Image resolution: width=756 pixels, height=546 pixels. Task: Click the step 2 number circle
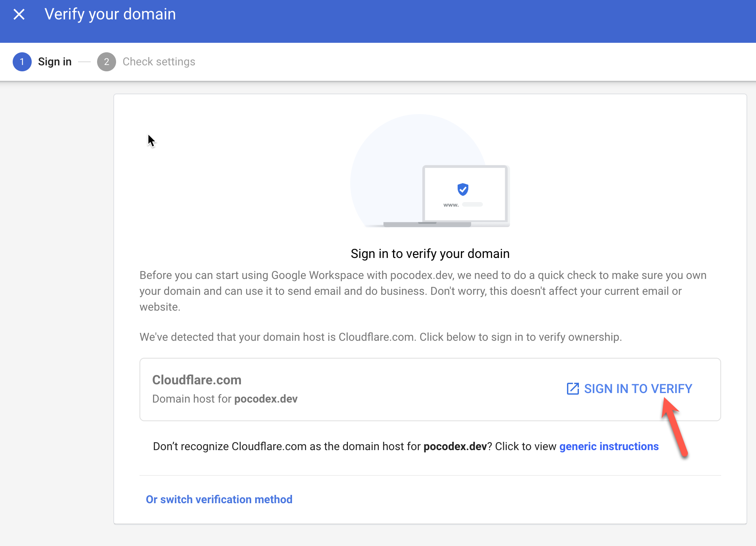(107, 62)
